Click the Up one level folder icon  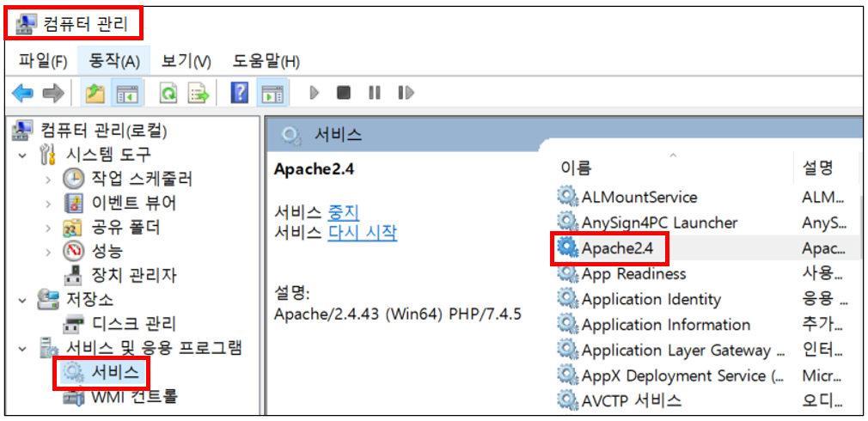click(95, 93)
